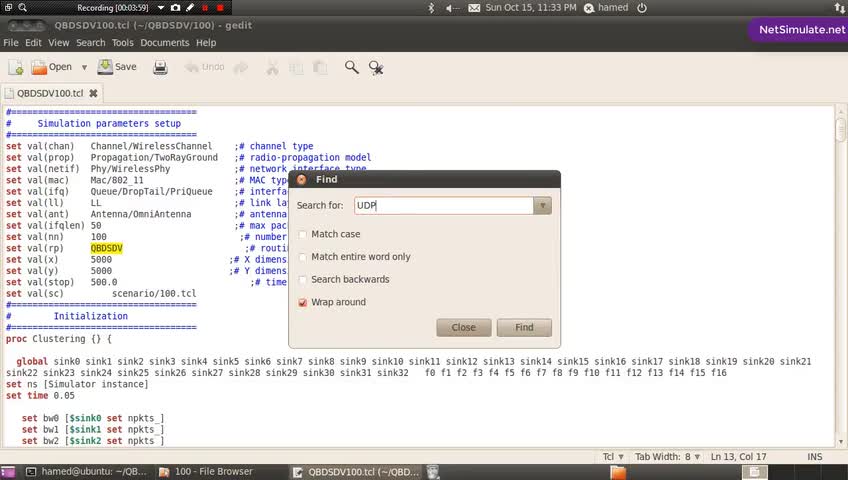
Task: Switch to the 100 - File Browser taskbar item
Action: pos(207,472)
